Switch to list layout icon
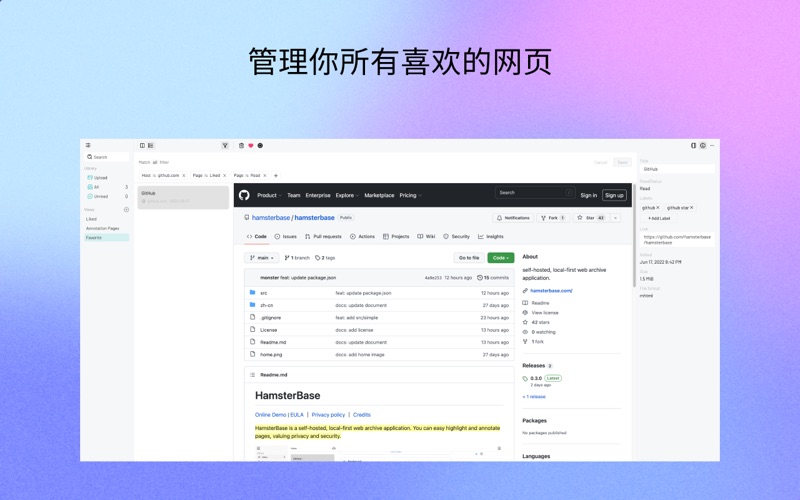This screenshot has height=500, width=800. pyautogui.click(x=151, y=145)
